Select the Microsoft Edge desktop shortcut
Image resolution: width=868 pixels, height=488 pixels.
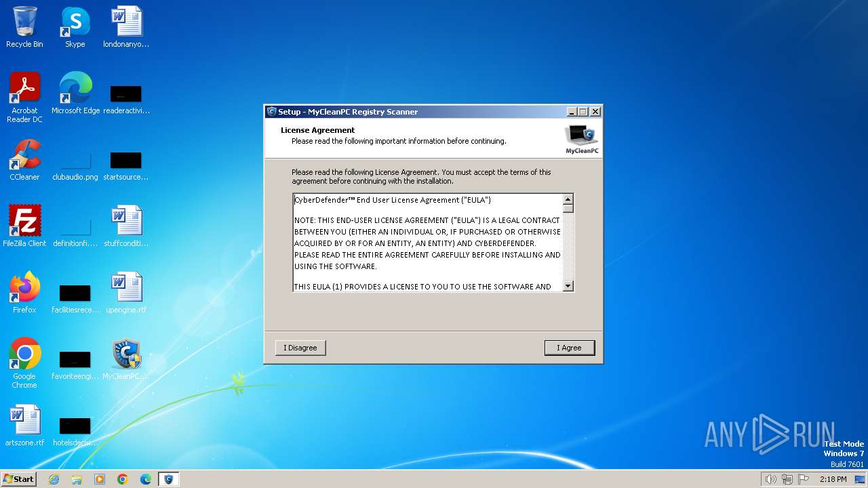(75, 94)
